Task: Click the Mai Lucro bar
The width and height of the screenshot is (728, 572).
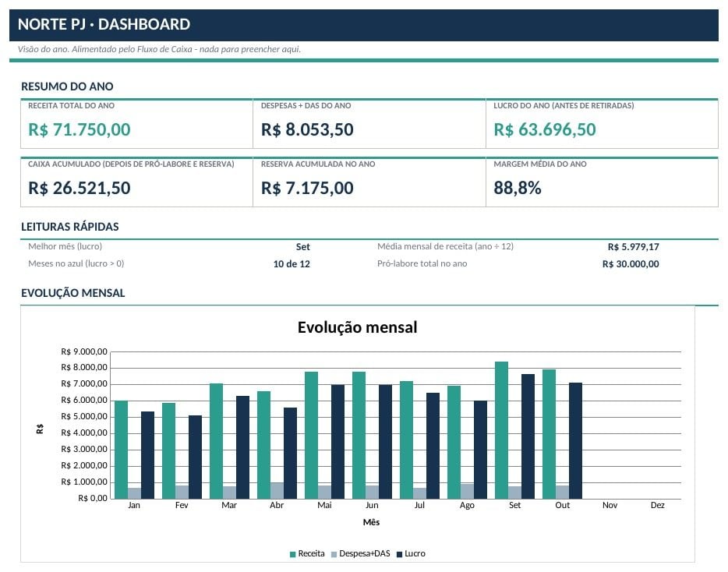Action: (338, 442)
